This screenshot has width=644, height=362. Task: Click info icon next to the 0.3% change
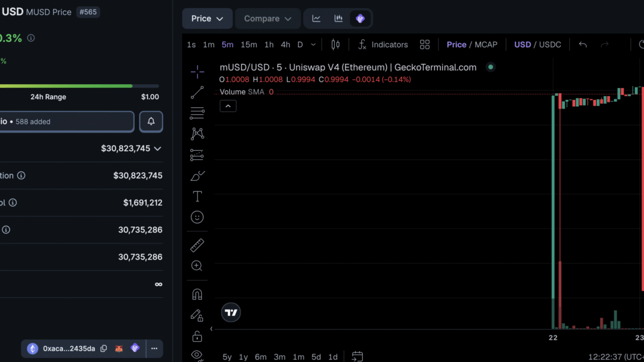coord(31,38)
